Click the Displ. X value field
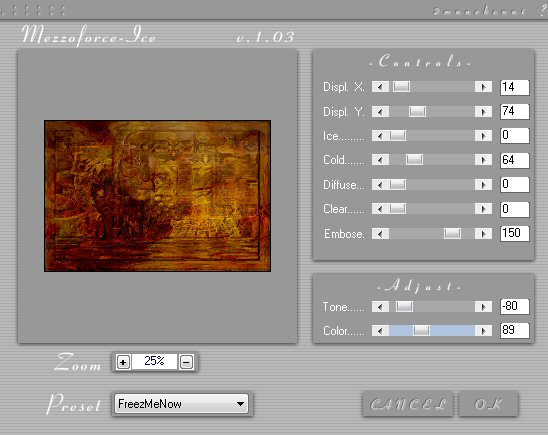 [514, 87]
